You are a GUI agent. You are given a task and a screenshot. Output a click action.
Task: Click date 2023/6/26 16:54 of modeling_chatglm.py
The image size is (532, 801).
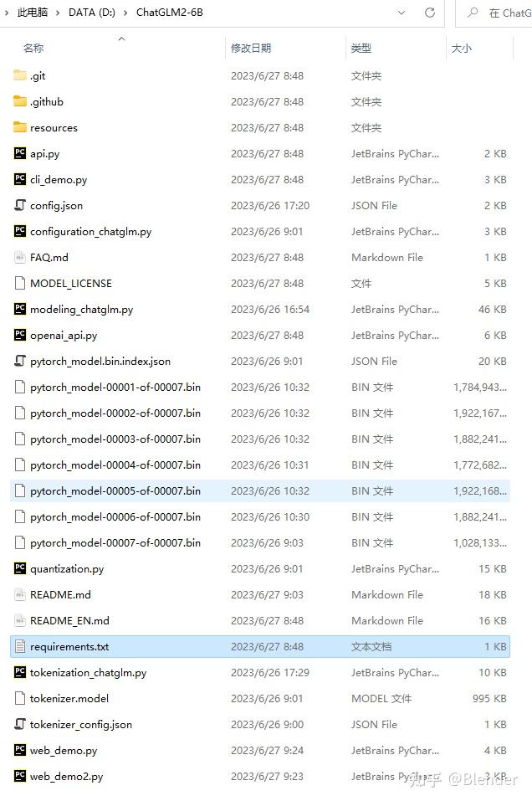coord(270,309)
